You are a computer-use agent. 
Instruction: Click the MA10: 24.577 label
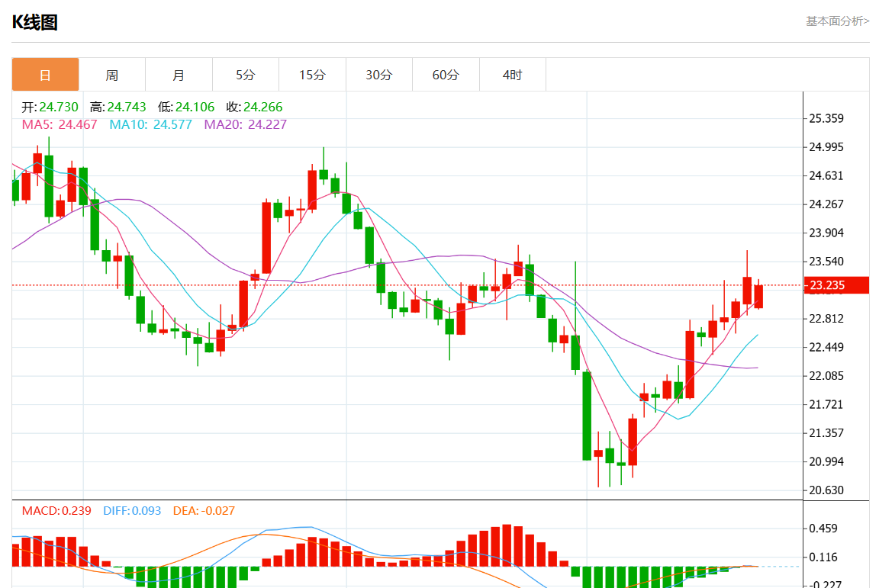coord(150,124)
